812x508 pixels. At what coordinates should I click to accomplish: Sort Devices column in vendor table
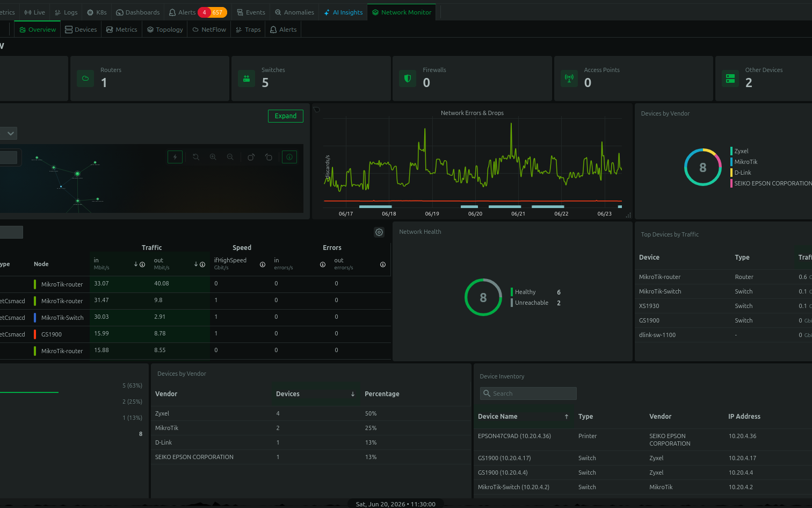pos(353,394)
